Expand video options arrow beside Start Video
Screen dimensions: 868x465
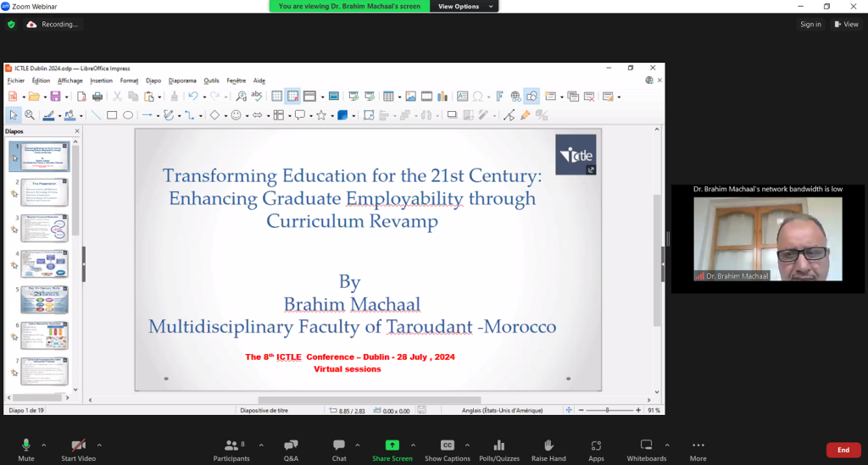pyautogui.click(x=99, y=445)
